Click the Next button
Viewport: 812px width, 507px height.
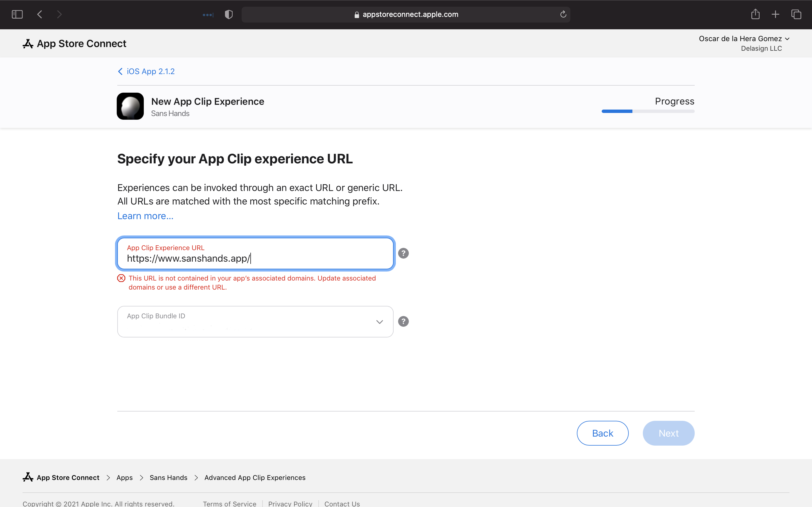point(669,433)
